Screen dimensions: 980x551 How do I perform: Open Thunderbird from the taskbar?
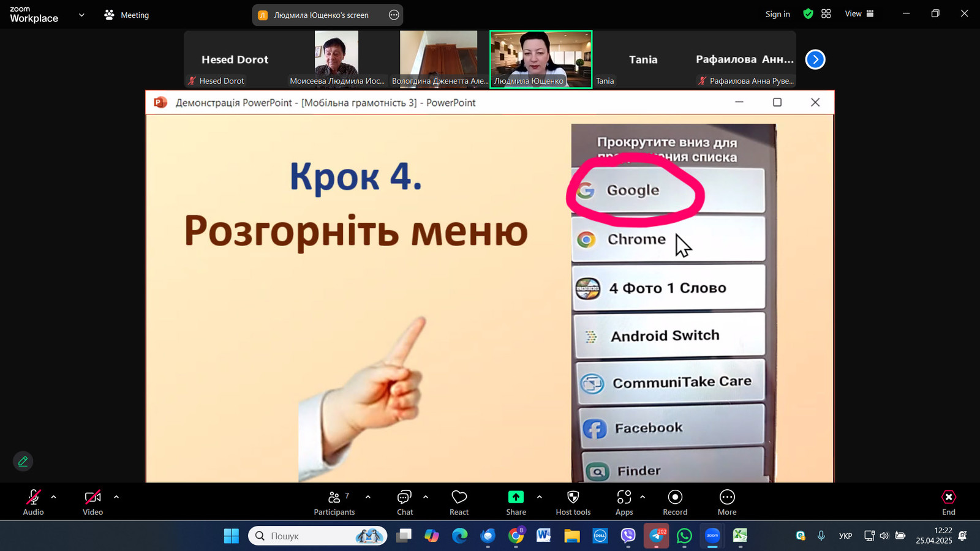click(488, 536)
